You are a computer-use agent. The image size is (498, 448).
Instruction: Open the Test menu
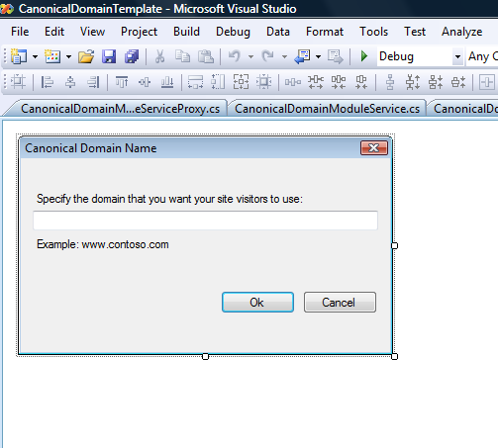415,32
